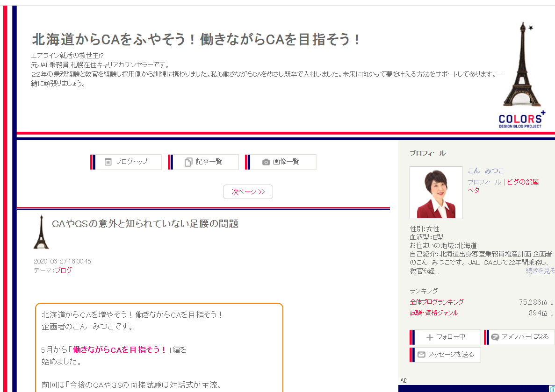
Task: Click the profile photo of こん みつこ
Action: click(436, 193)
